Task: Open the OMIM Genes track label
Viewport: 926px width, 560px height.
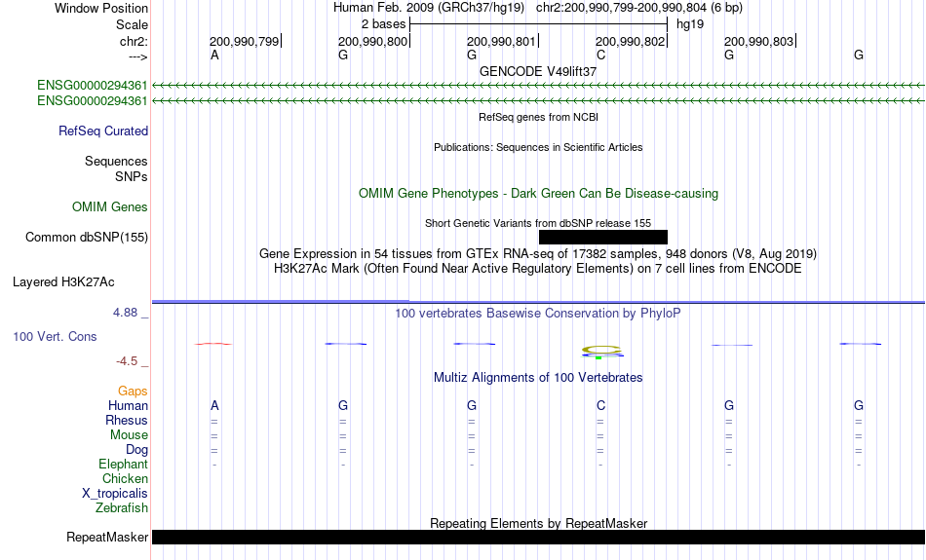Action: click(x=110, y=207)
